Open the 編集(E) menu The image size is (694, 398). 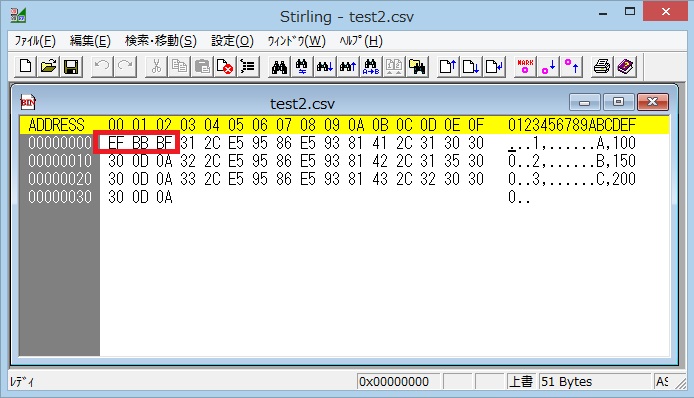point(90,41)
